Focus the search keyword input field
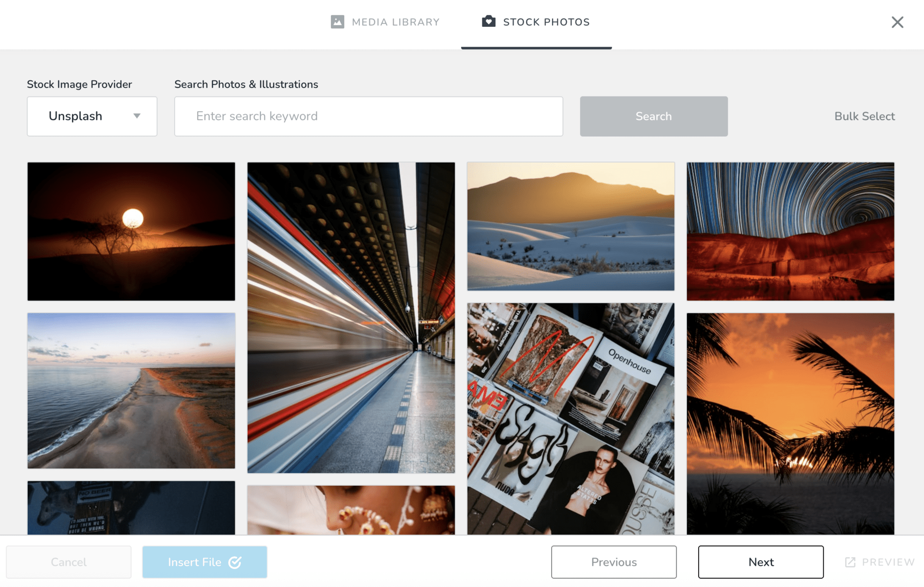 [368, 116]
